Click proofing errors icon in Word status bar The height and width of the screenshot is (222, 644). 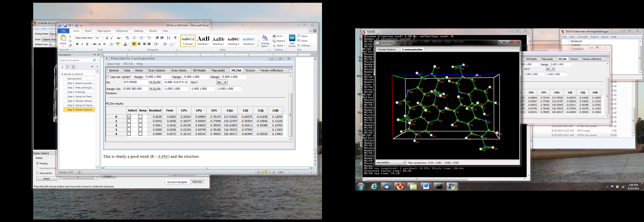pos(79,172)
